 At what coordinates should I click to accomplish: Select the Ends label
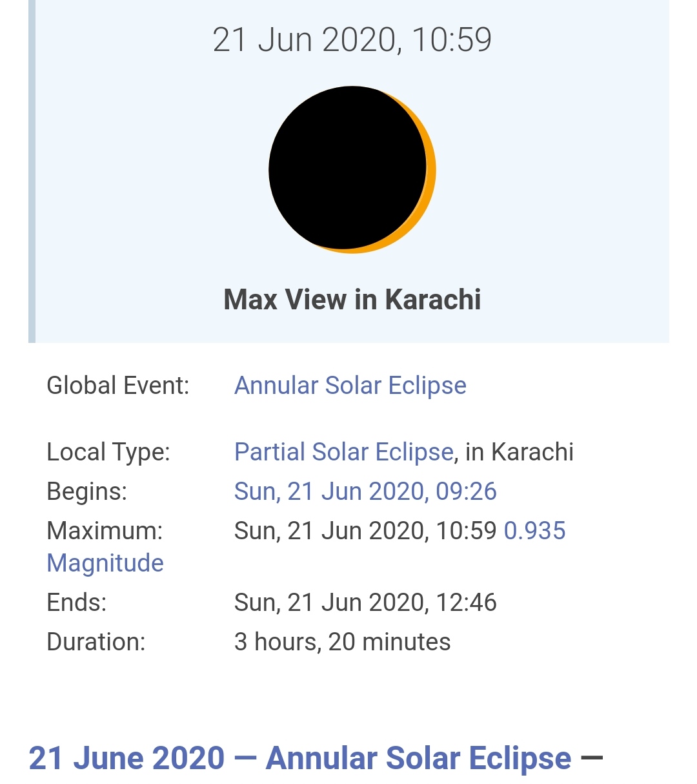[x=77, y=603]
